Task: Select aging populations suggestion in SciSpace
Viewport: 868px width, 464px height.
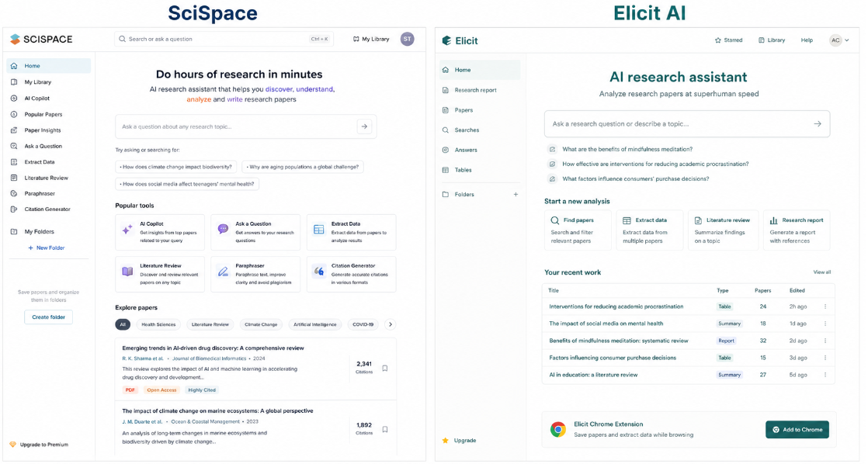Action: (302, 167)
